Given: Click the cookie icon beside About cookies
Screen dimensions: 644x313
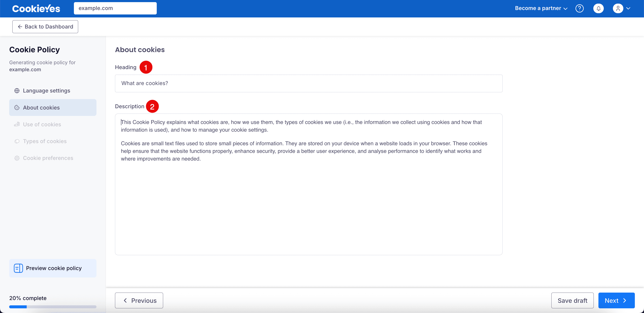Looking at the screenshot, I should coord(17,108).
